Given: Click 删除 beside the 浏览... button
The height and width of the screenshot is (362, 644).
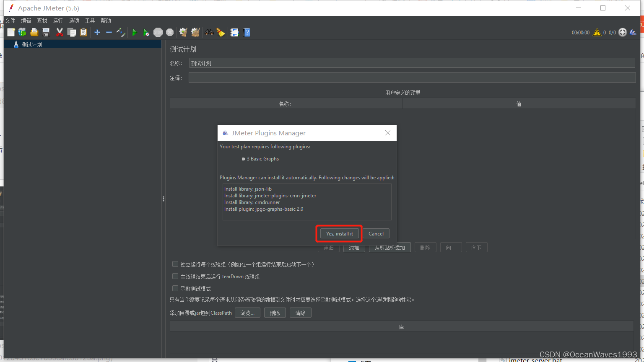Looking at the screenshot, I should point(275,313).
